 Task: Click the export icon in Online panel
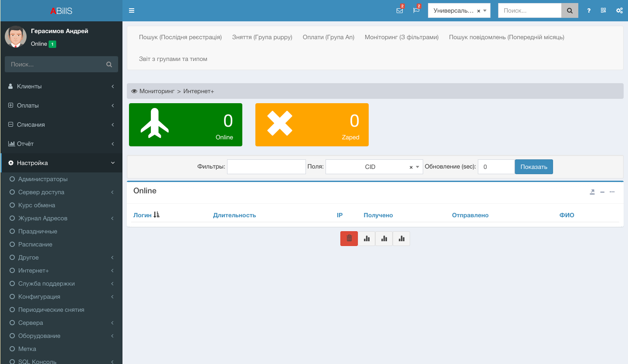click(x=592, y=192)
